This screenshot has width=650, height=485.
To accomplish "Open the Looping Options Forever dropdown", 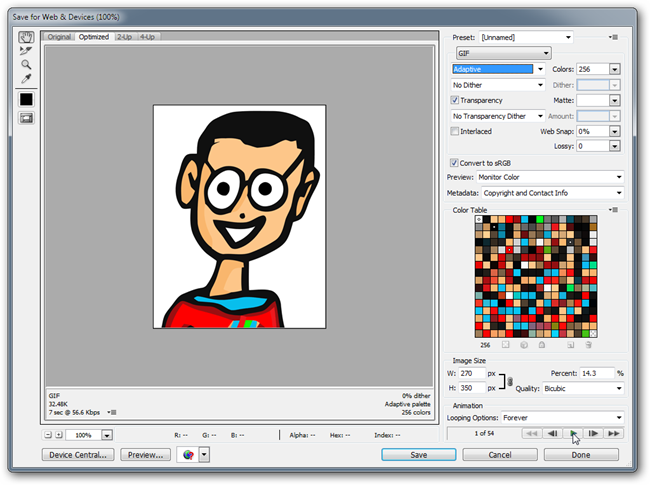I will 562,417.
